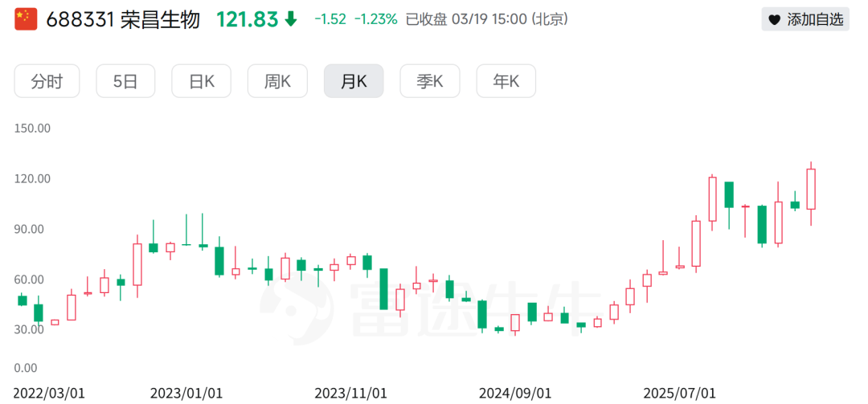The image size is (868, 404).
Task: Click the last red candlestick on the right
Action: [x=811, y=189]
